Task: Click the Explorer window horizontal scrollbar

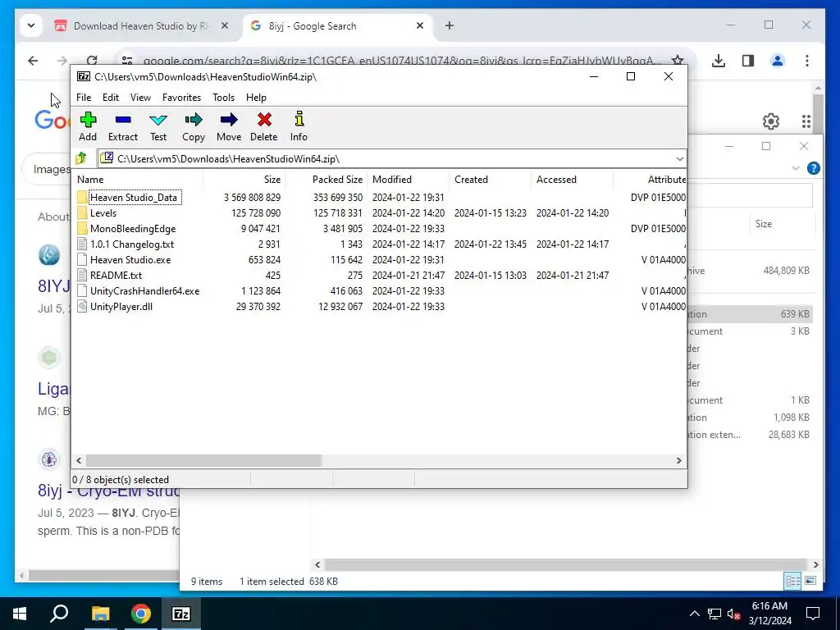Action: click(x=566, y=564)
